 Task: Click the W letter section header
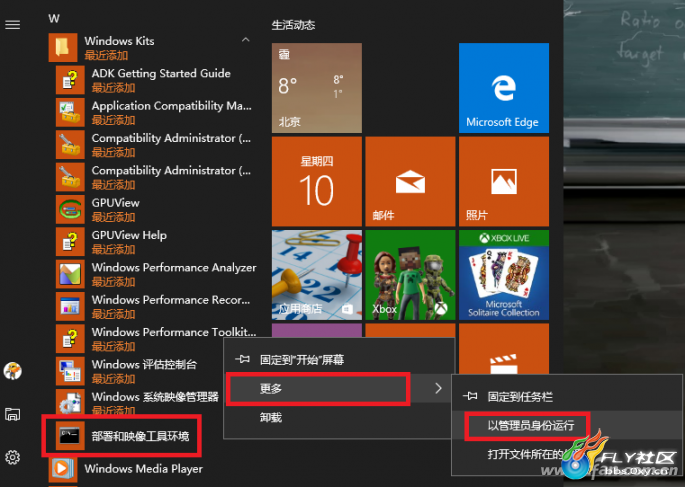point(54,18)
